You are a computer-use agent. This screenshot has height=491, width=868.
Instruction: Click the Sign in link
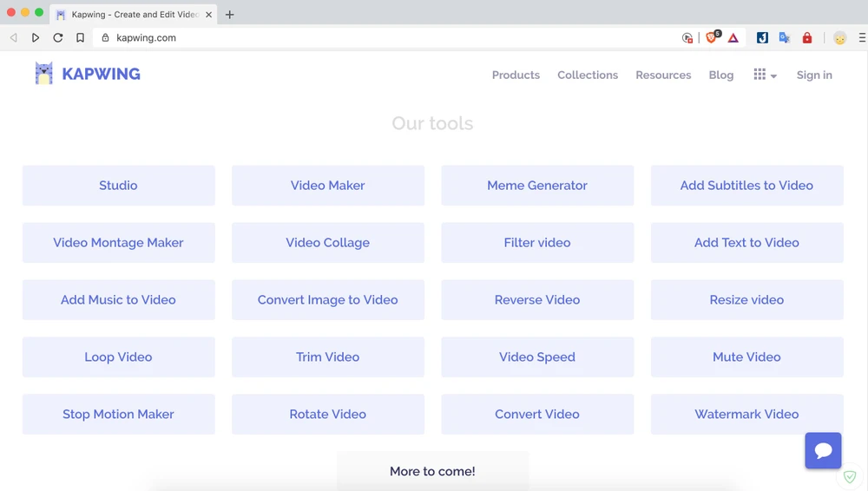coord(814,75)
